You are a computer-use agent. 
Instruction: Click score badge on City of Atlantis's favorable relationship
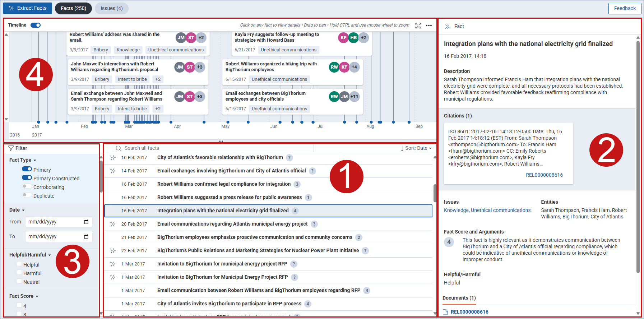click(289, 158)
